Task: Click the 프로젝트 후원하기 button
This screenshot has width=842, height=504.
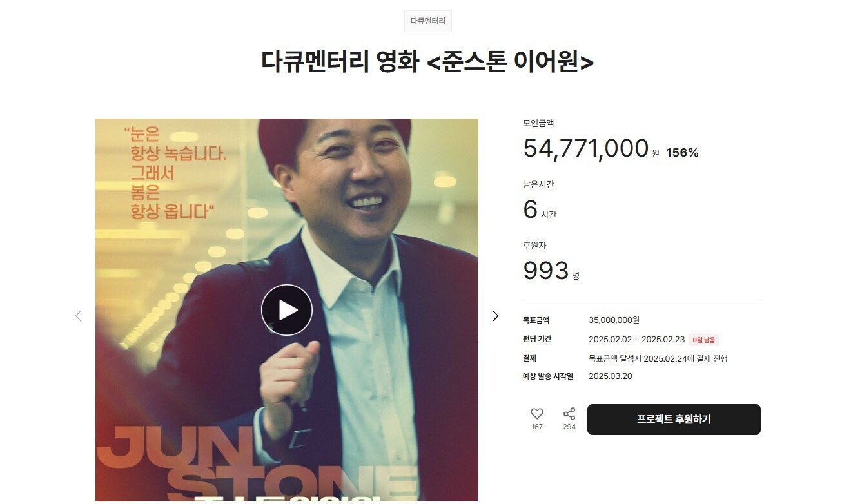Action: [x=674, y=420]
